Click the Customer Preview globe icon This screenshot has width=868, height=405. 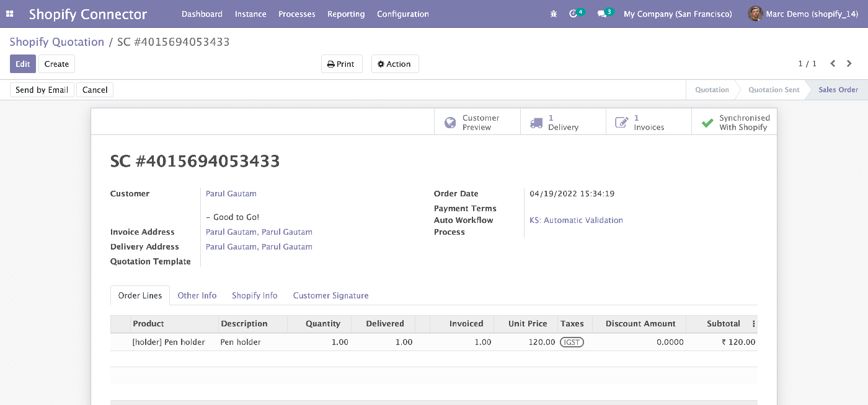click(450, 123)
